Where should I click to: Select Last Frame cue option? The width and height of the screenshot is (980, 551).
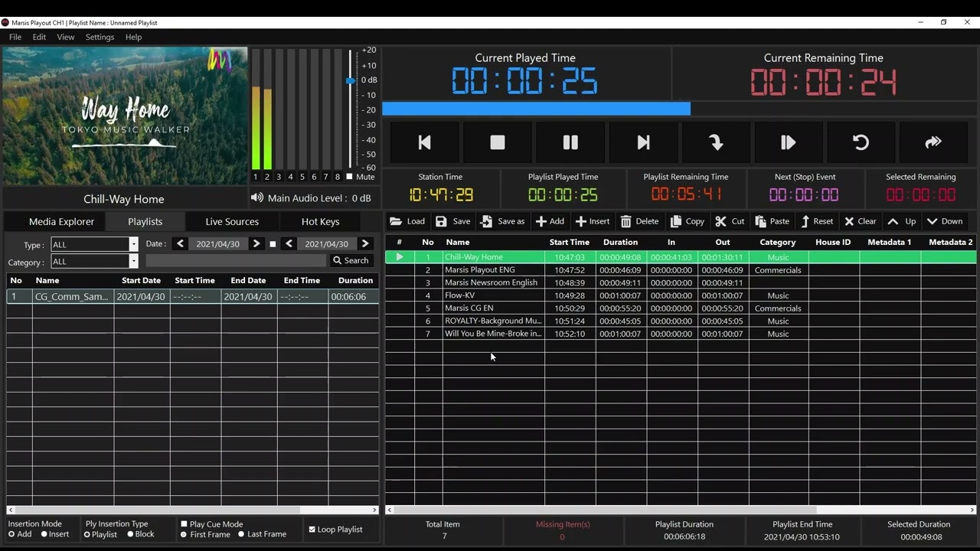[241, 534]
